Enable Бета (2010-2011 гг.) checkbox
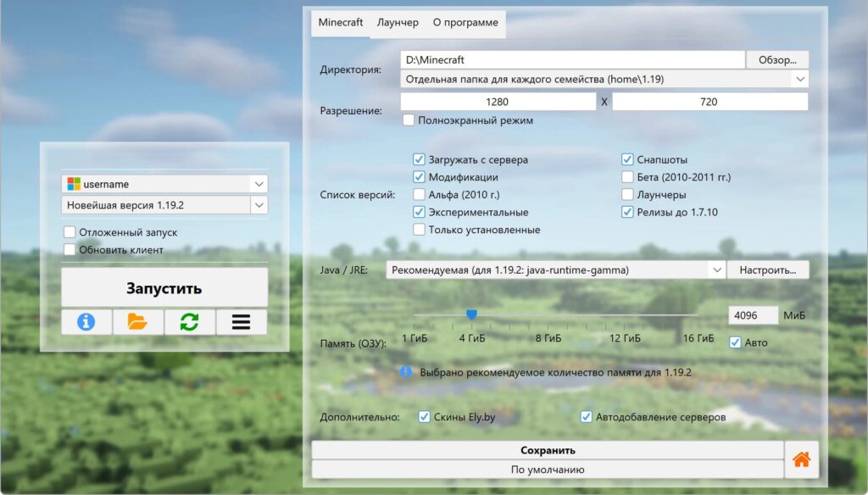 click(627, 177)
